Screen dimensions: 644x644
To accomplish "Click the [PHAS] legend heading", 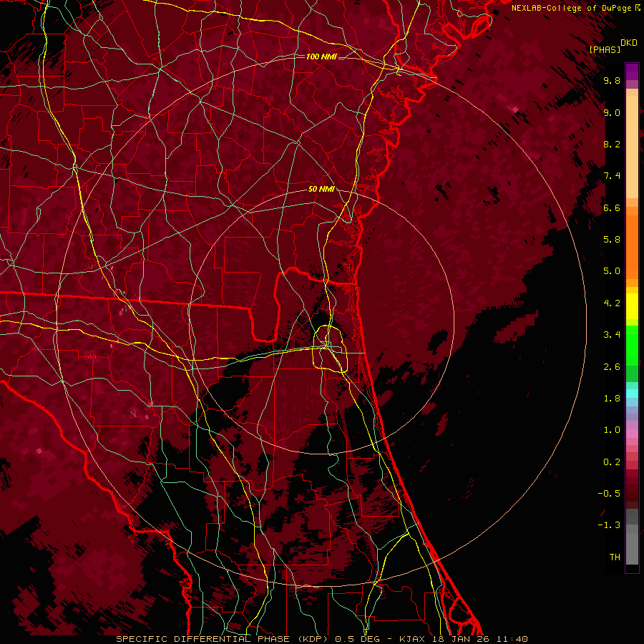I will pos(605,49).
